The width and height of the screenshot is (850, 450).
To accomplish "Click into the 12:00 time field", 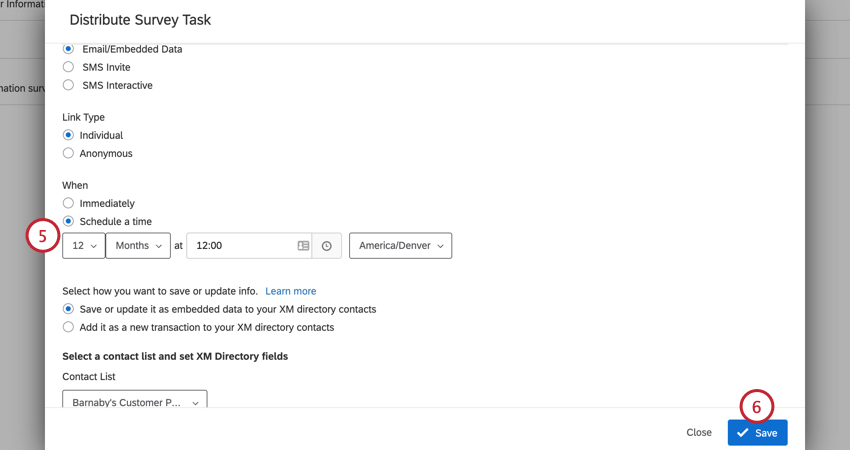I will click(x=240, y=246).
